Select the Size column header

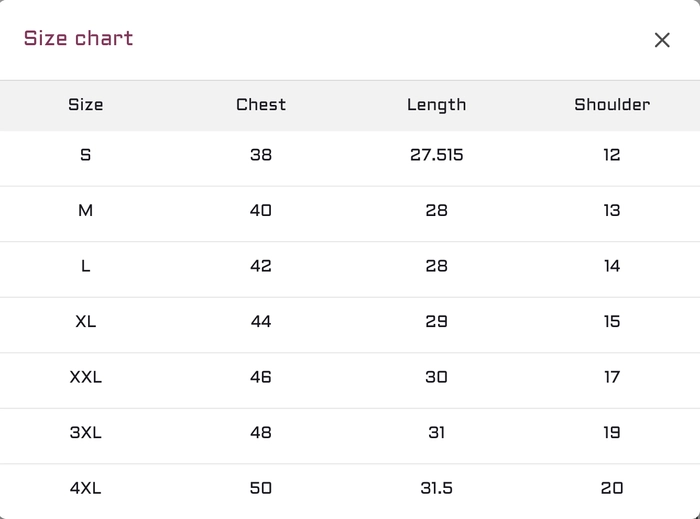point(86,105)
